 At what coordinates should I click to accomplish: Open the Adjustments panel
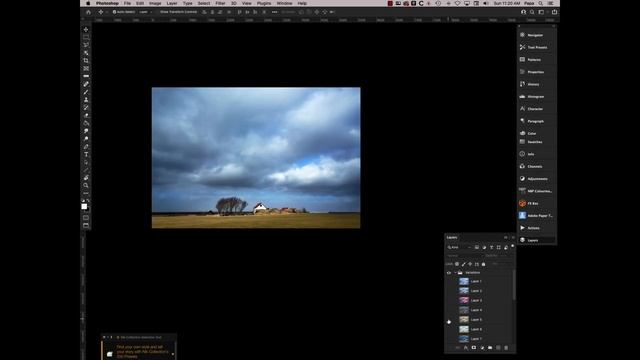pos(536,179)
